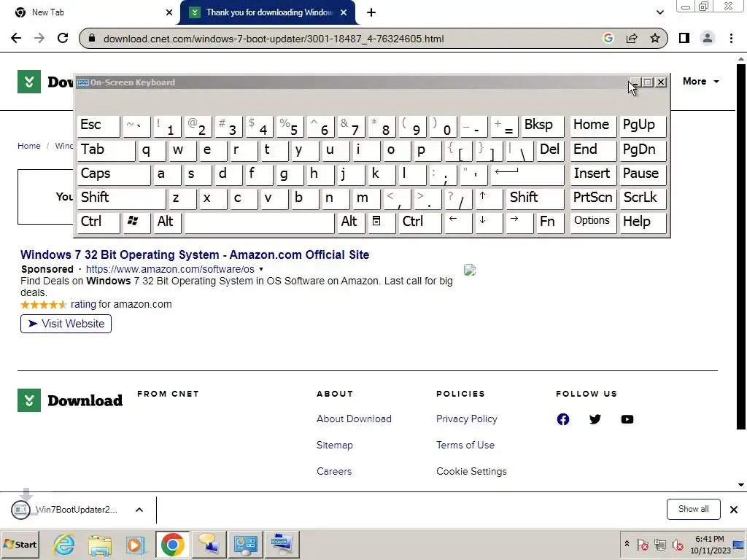Tap the down arrow key on the keyboard
The image size is (747, 560).
point(488,222)
